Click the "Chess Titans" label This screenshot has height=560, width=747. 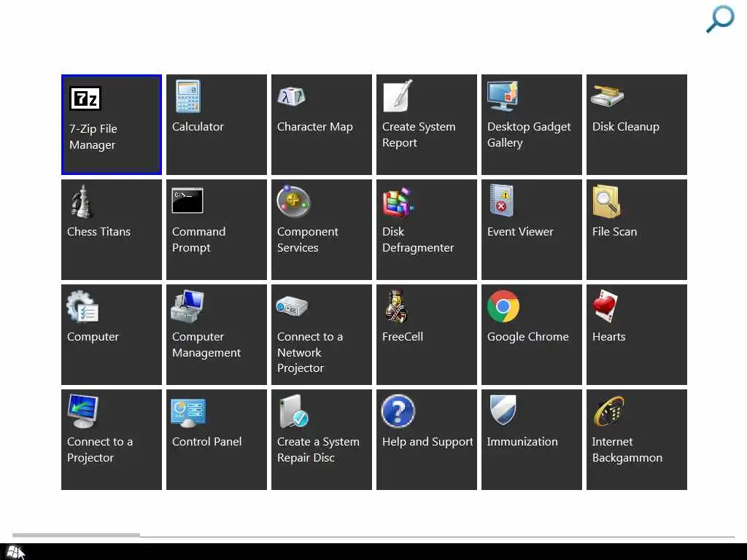click(98, 232)
